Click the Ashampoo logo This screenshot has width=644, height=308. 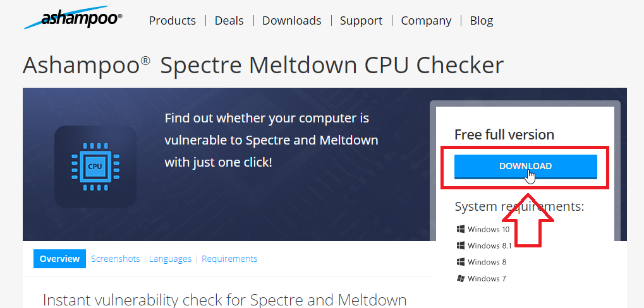[x=73, y=18]
